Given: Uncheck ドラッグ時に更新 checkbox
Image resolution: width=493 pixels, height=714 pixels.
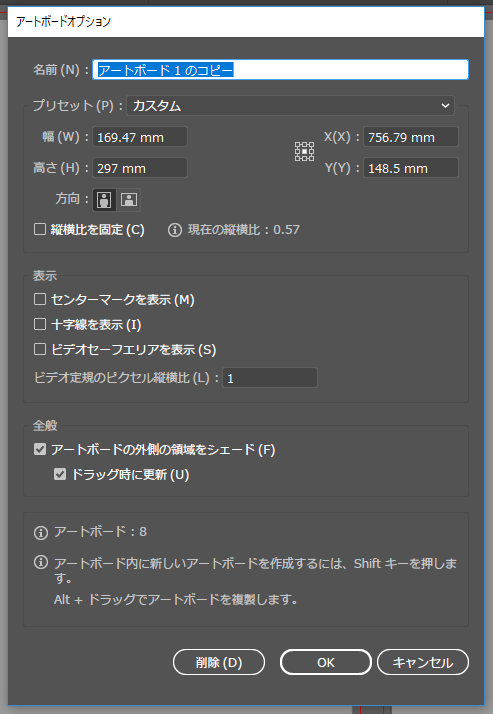Looking at the screenshot, I should pyautogui.click(x=60, y=474).
